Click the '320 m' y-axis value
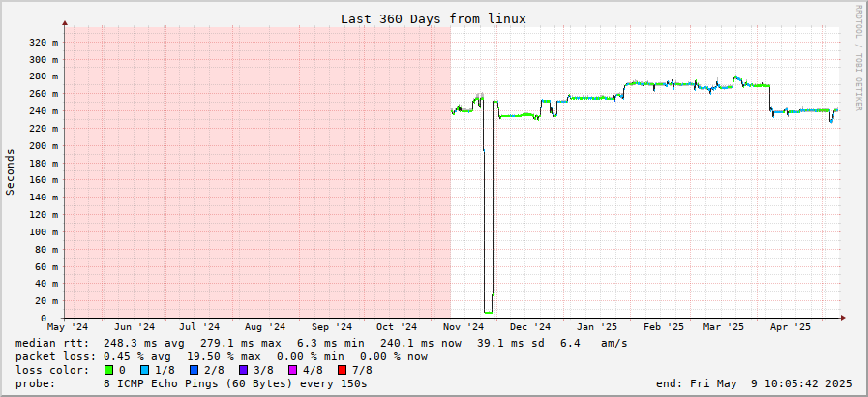 click(x=45, y=42)
